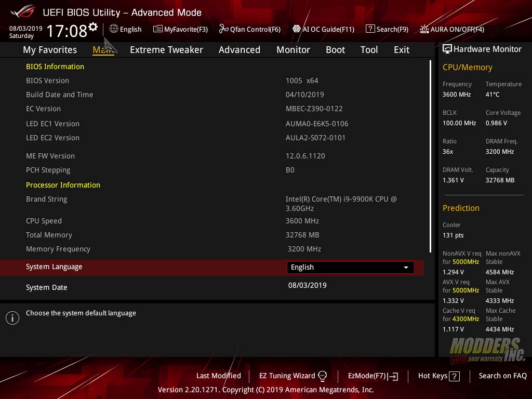Click Search on FAQ link
This screenshot has width=532, height=399.
[502, 376]
